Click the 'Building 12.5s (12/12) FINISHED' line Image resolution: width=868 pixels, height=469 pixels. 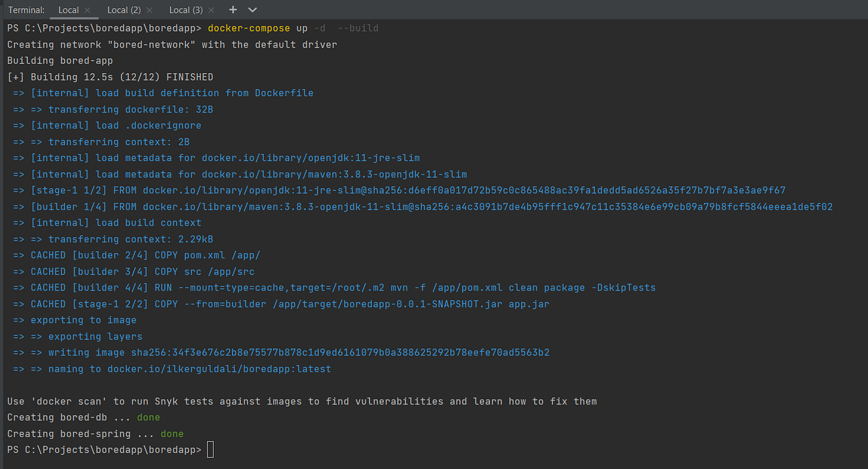pos(110,77)
